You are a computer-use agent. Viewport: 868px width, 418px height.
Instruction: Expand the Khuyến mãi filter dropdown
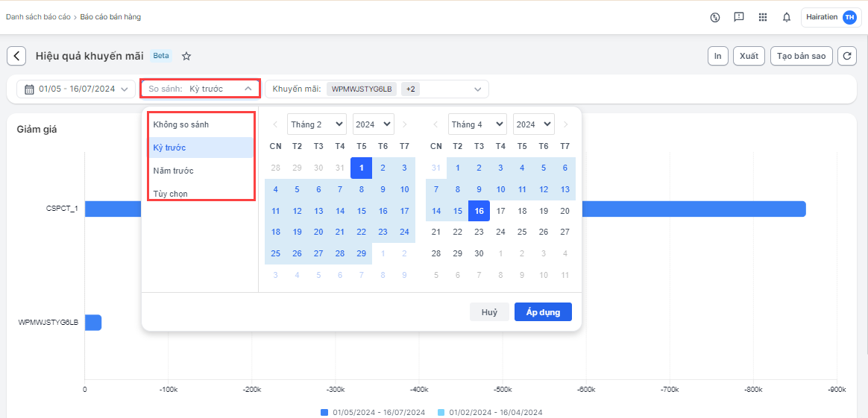coord(477,89)
